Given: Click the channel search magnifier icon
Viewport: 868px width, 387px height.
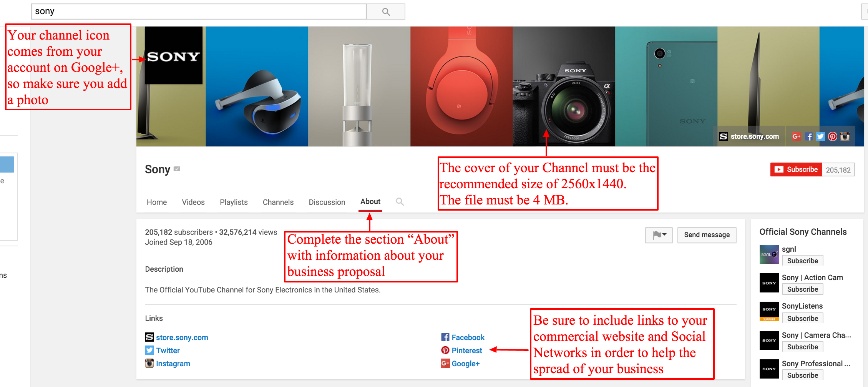Looking at the screenshot, I should click(400, 202).
